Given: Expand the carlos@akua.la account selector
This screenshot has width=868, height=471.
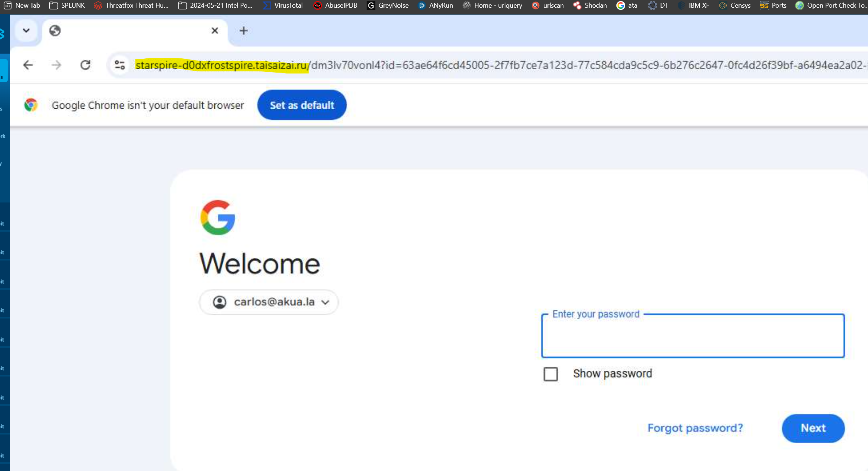Looking at the screenshot, I should pos(269,302).
